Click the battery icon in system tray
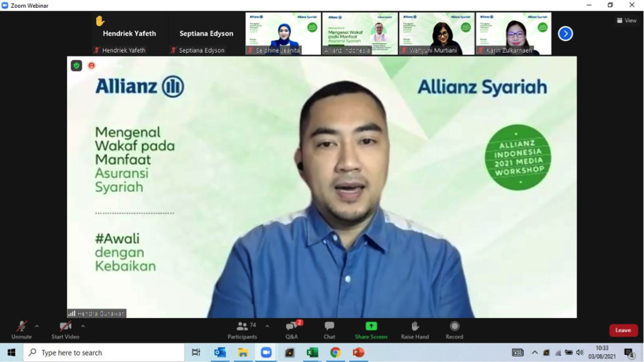The width and height of the screenshot is (644, 362). point(569,353)
